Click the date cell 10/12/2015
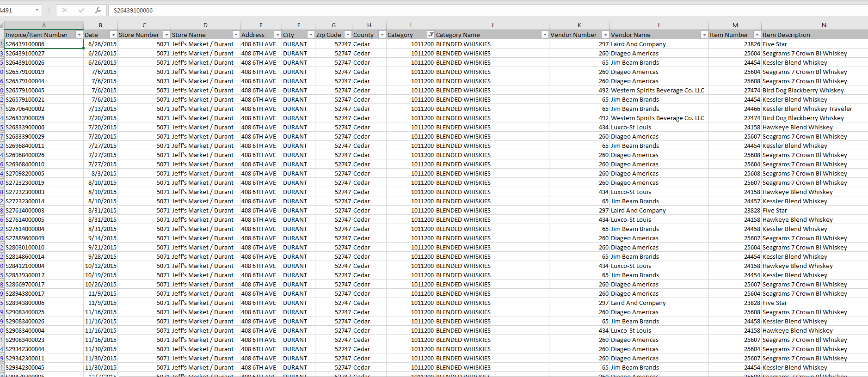This screenshot has height=377, width=868. pyautogui.click(x=101, y=266)
